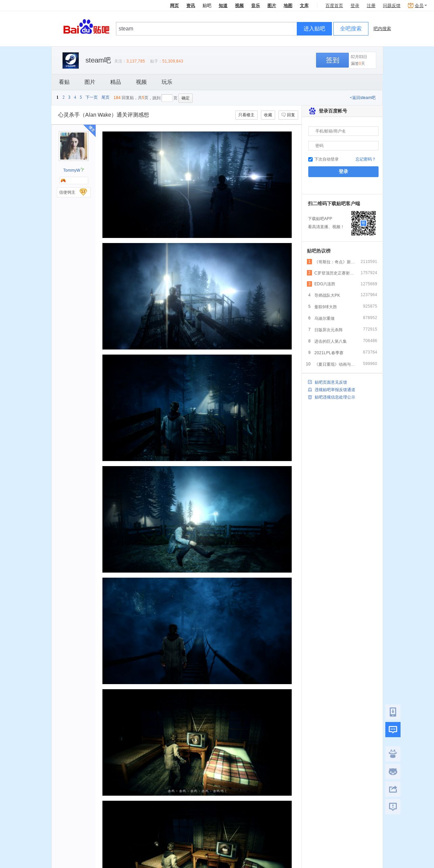Focus the 密码 password field
Screen dimensions: 434x868
coord(343,146)
